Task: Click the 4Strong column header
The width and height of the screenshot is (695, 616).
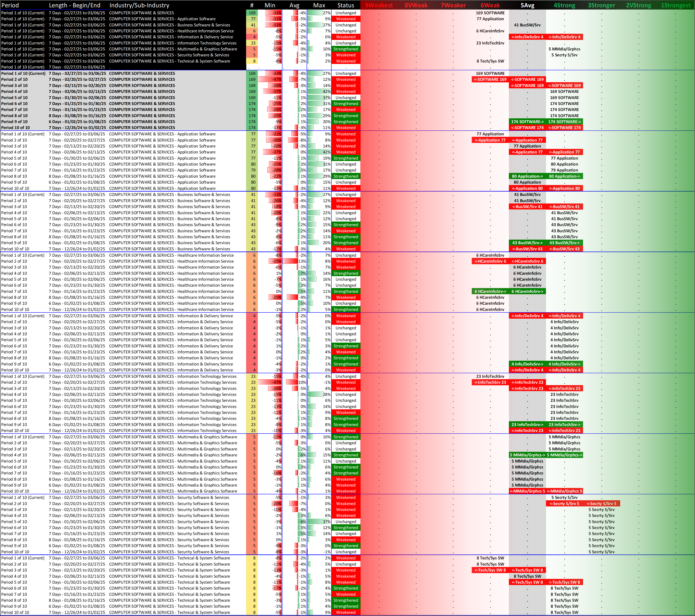Action: tap(564, 5)
